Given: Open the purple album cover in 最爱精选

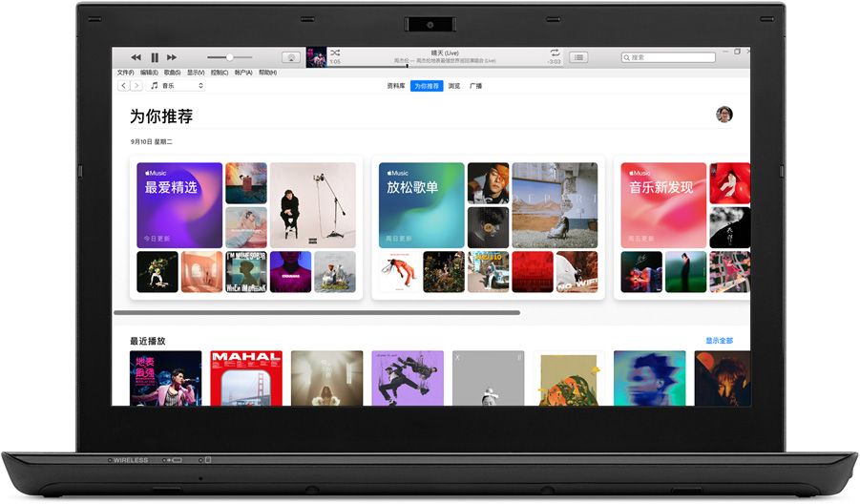Looking at the screenshot, I should click(x=291, y=272).
